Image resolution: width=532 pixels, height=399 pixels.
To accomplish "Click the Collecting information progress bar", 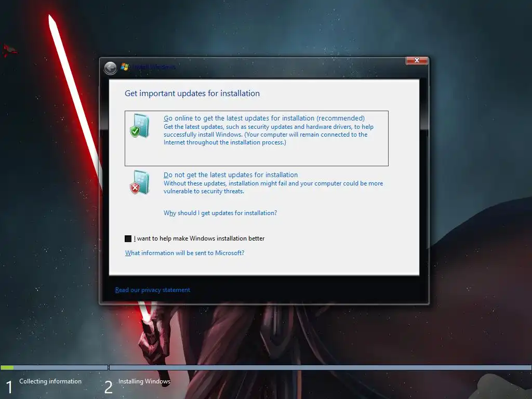I will [54, 367].
